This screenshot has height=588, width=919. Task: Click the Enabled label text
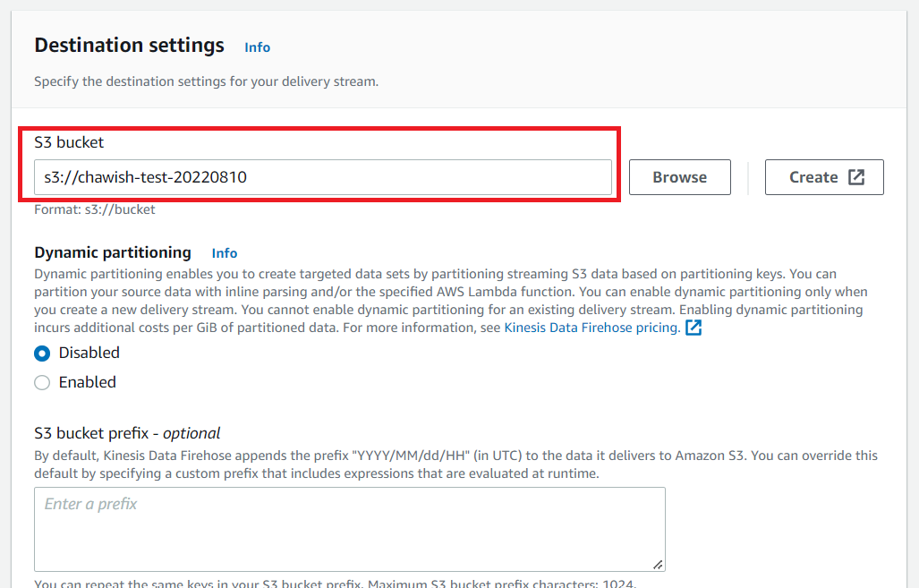point(86,382)
